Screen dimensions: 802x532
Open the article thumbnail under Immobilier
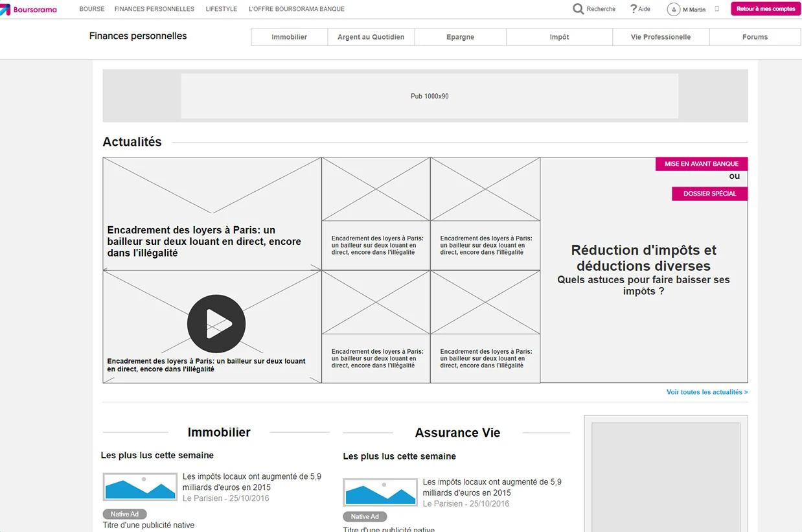tap(140, 487)
